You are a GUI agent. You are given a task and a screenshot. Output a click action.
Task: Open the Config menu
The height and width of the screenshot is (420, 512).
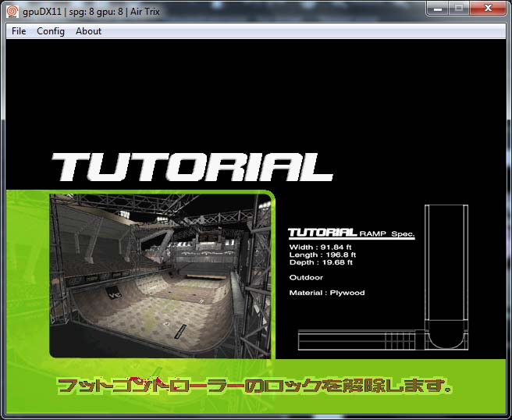[51, 31]
